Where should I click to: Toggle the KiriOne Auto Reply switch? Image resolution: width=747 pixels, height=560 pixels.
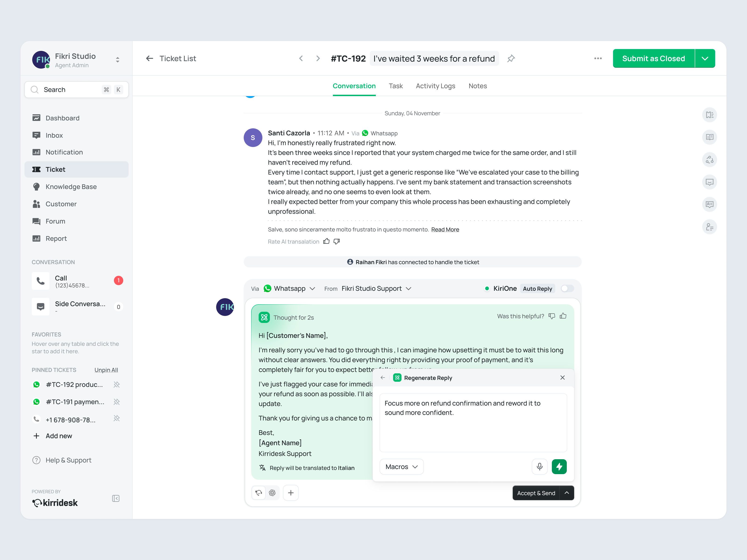coord(567,289)
